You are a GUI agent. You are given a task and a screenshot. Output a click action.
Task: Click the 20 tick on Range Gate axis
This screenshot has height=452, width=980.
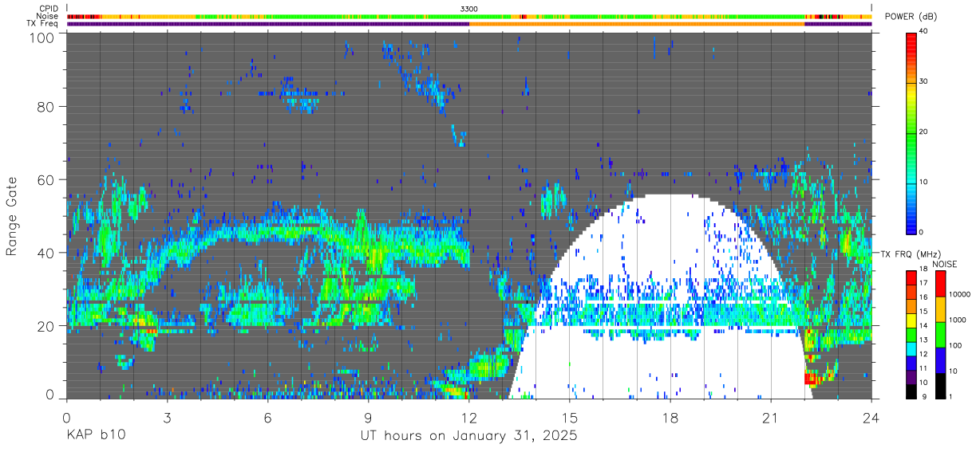pyautogui.click(x=47, y=326)
